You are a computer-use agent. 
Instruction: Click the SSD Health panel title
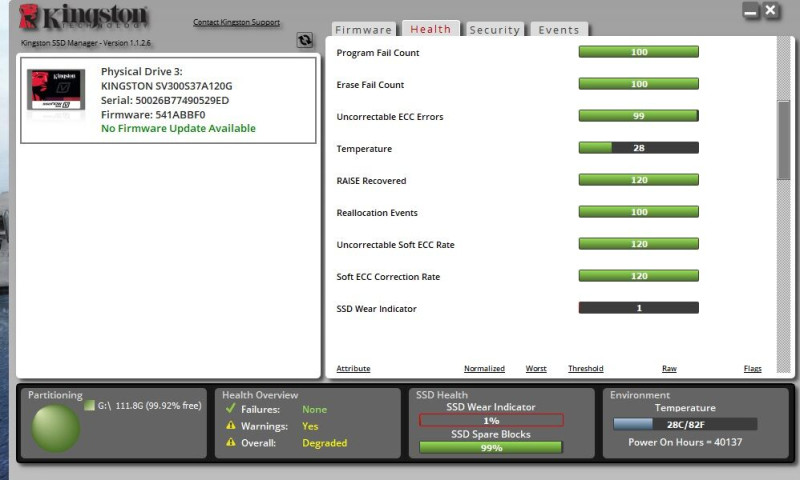coord(442,395)
